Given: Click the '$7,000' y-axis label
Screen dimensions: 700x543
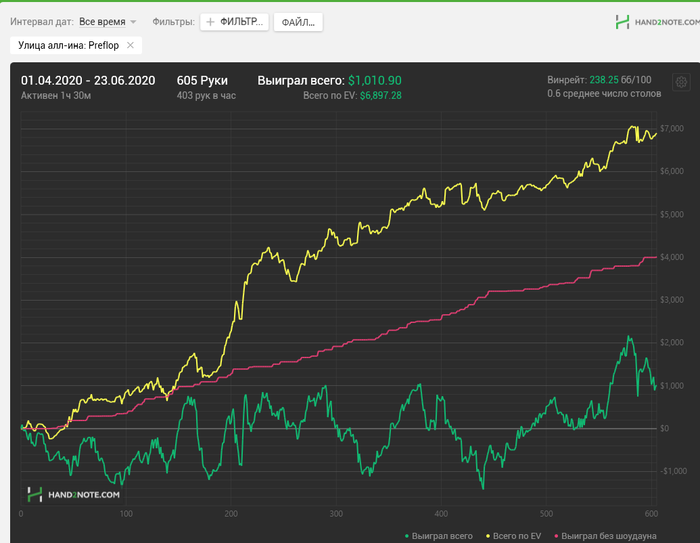Looking at the screenshot, I should (x=672, y=129).
